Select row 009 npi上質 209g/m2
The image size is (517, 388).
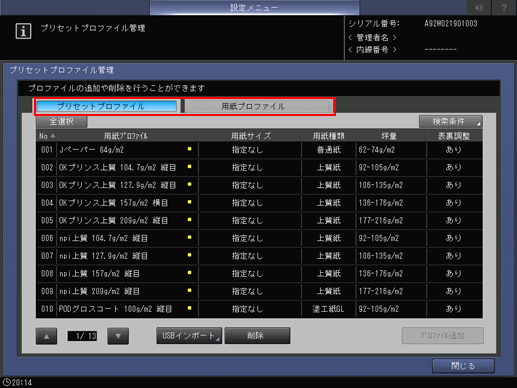coord(259,291)
